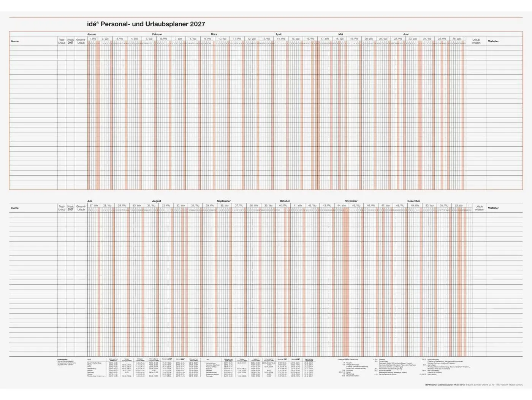Click 'Urlaub erhalten' header in the January–June table

(476, 41)
